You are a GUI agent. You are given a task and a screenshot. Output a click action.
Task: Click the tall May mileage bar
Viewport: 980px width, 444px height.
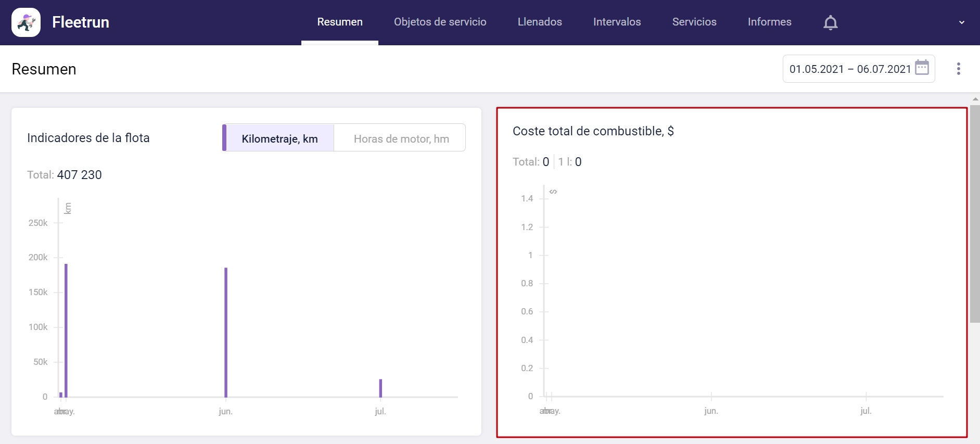point(66,330)
